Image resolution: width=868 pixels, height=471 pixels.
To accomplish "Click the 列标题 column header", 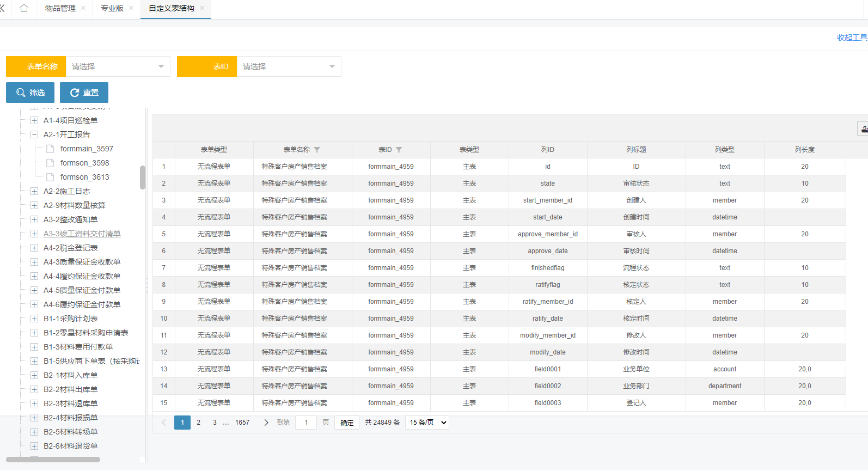I will click(636, 150).
